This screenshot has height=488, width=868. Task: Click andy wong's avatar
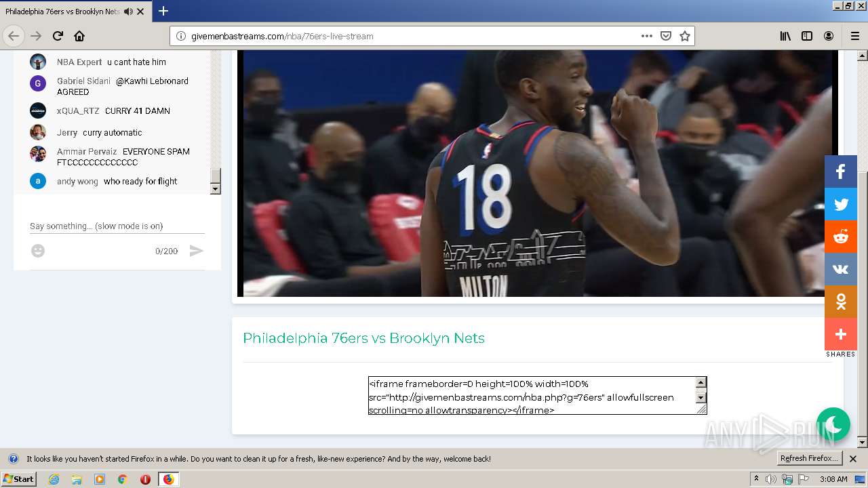tap(38, 181)
